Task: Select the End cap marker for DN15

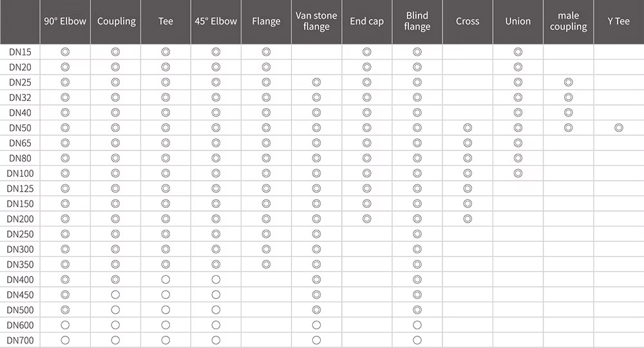Action: point(367,52)
